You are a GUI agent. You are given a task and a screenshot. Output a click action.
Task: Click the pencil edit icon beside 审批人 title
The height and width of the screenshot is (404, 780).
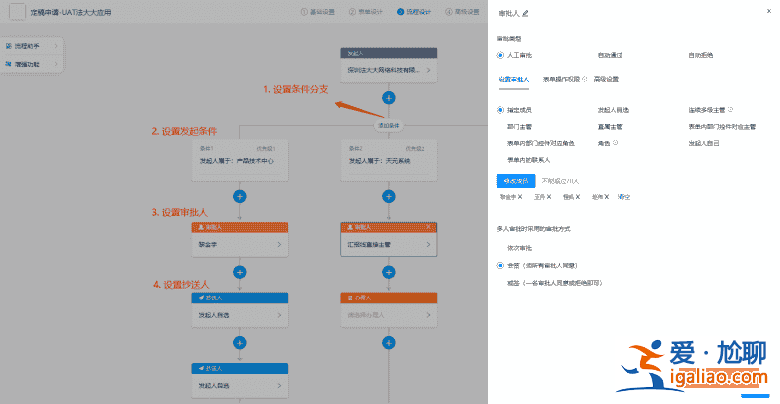[525, 13]
